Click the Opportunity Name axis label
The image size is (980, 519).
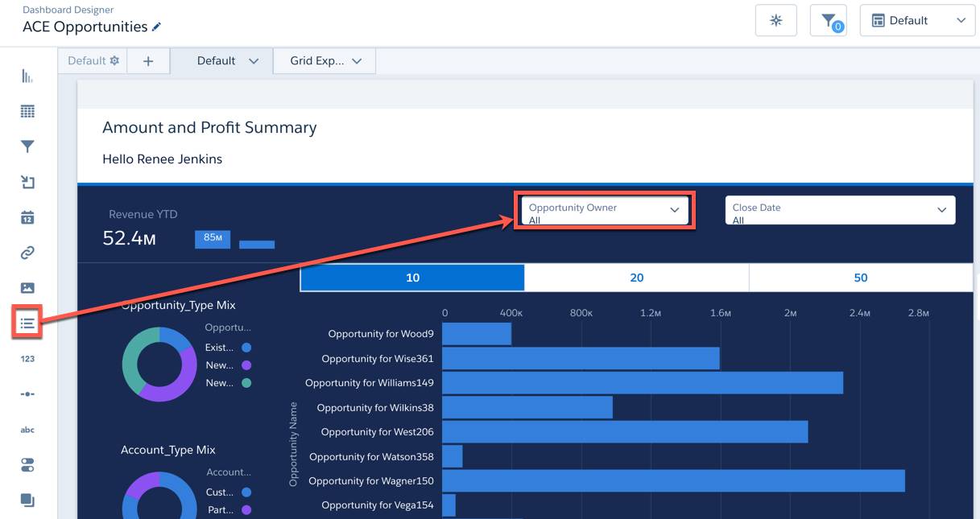point(293,444)
